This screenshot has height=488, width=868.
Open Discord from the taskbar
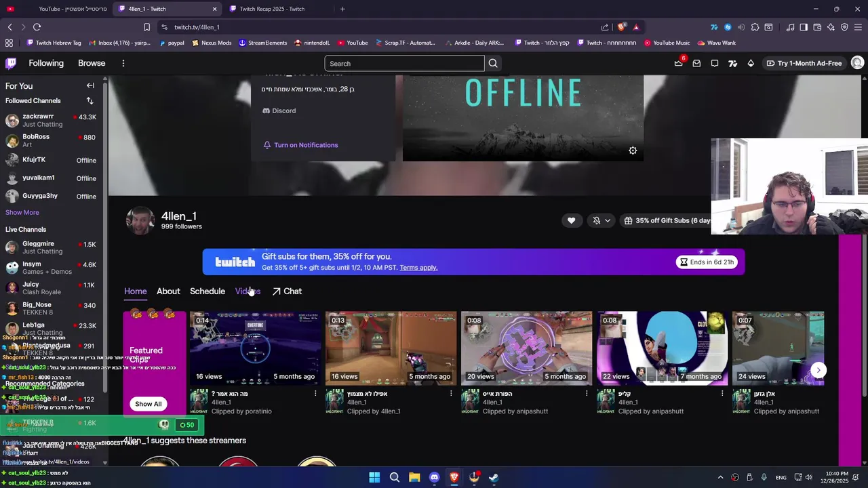[x=434, y=477]
